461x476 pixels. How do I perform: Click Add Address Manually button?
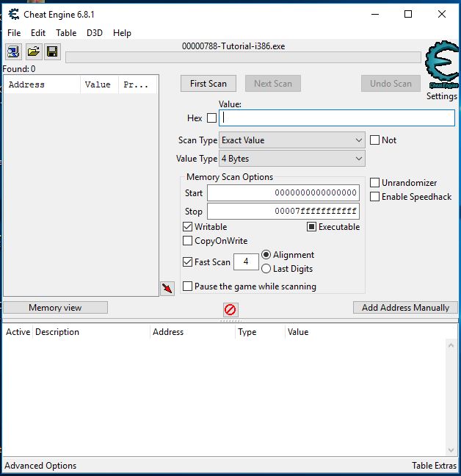(405, 308)
